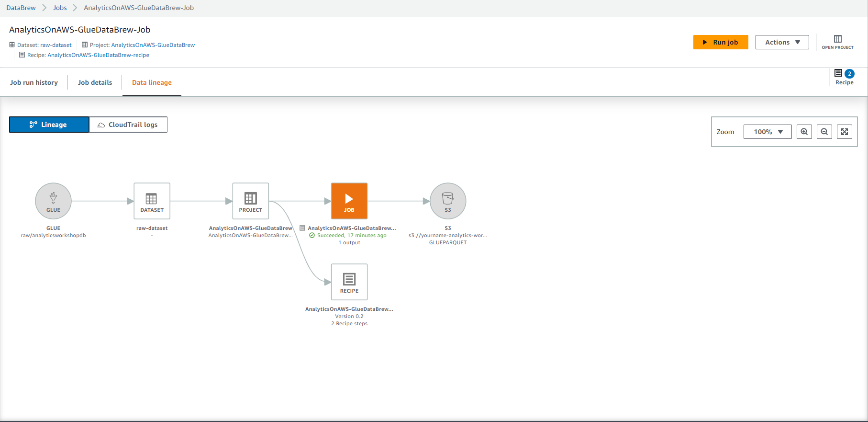The image size is (868, 422).
Task: Click the orange JOB node
Action: [349, 201]
